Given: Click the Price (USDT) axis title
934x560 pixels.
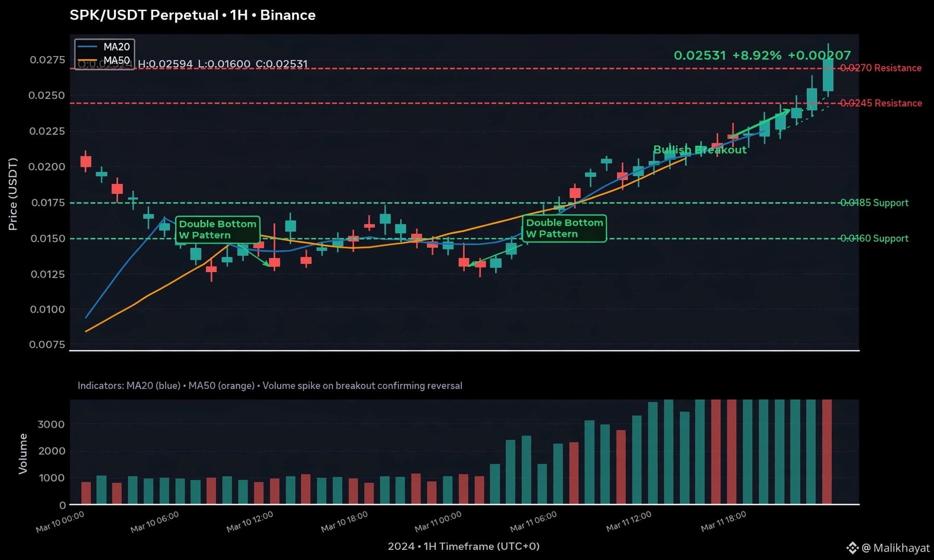Looking at the screenshot, I should click(13, 194).
